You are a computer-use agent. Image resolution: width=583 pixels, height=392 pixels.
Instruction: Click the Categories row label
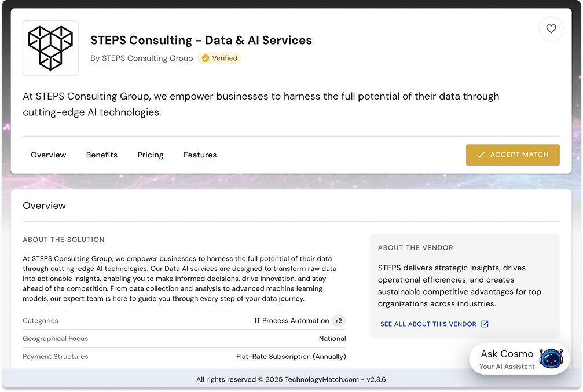pyautogui.click(x=41, y=321)
